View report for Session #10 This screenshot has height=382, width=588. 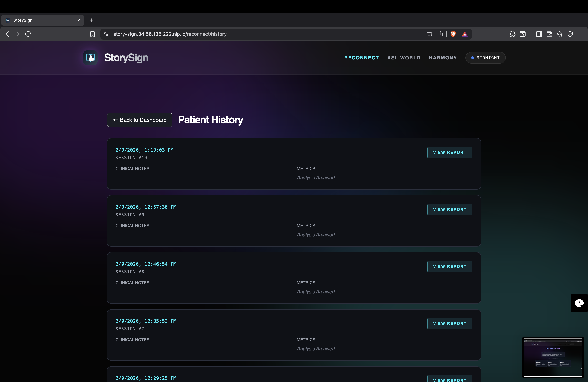coord(449,153)
